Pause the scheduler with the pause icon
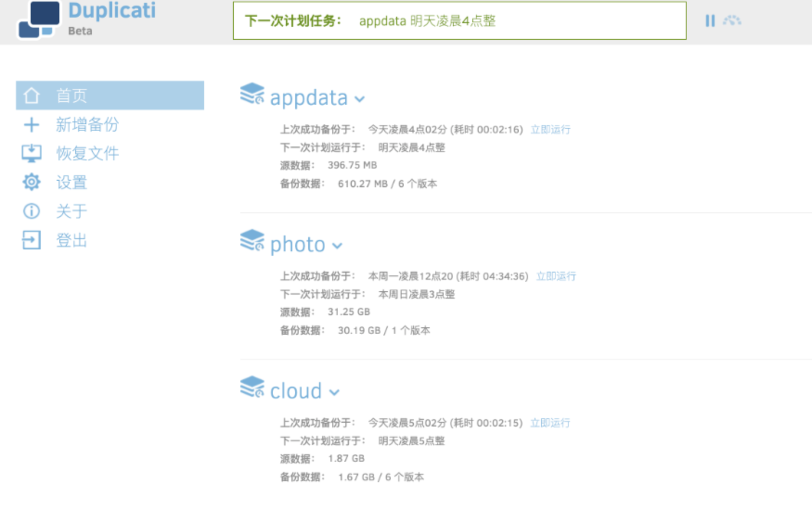The height and width of the screenshot is (509, 812). (x=710, y=21)
